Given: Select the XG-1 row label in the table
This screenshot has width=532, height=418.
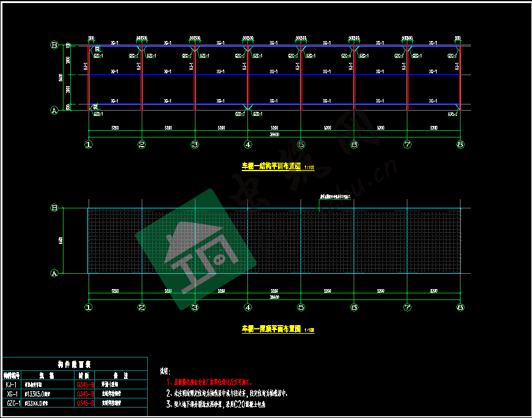Looking at the screenshot, I should point(11,394).
